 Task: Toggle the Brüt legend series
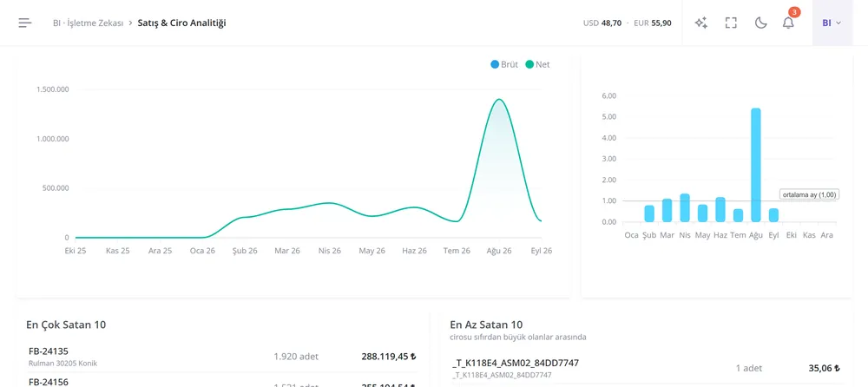point(504,64)
